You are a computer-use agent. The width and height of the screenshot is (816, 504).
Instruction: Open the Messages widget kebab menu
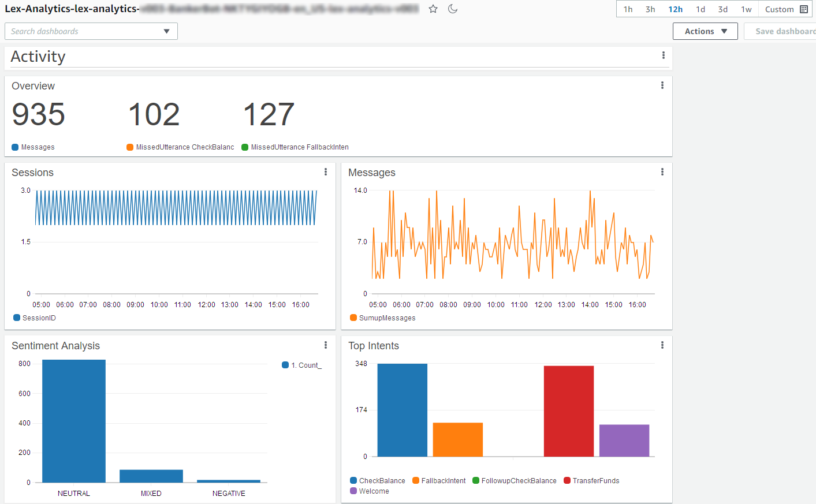tap(662, 172)
